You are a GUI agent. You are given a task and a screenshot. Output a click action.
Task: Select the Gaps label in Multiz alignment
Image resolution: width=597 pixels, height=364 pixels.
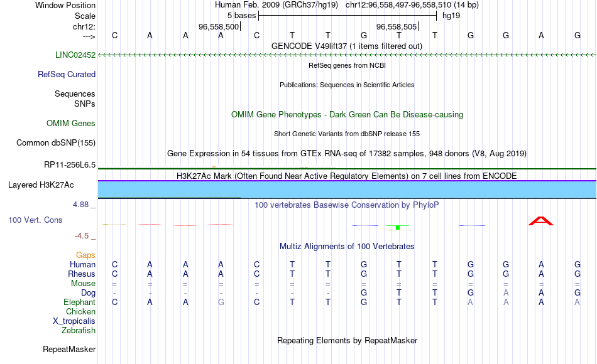point(85,255)
